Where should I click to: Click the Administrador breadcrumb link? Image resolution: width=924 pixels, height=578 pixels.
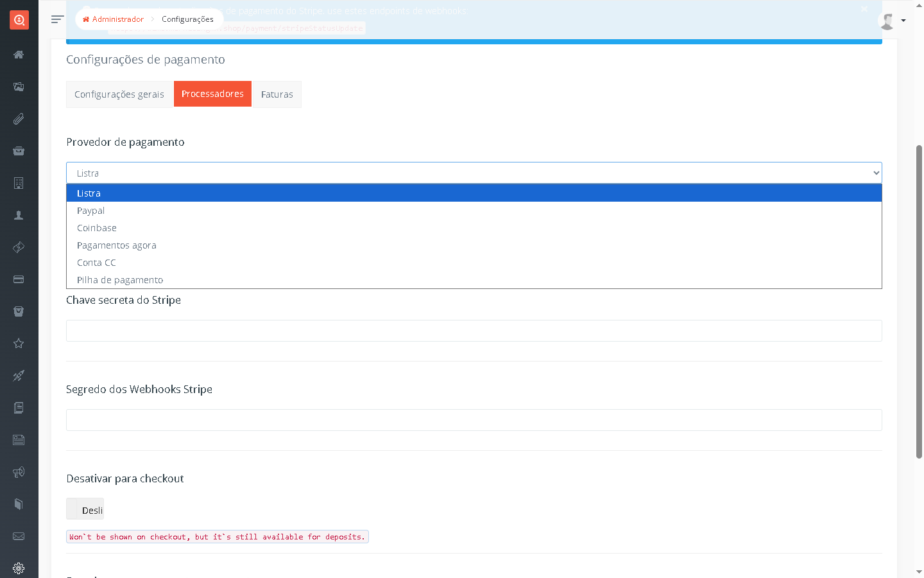click(114, 19)
